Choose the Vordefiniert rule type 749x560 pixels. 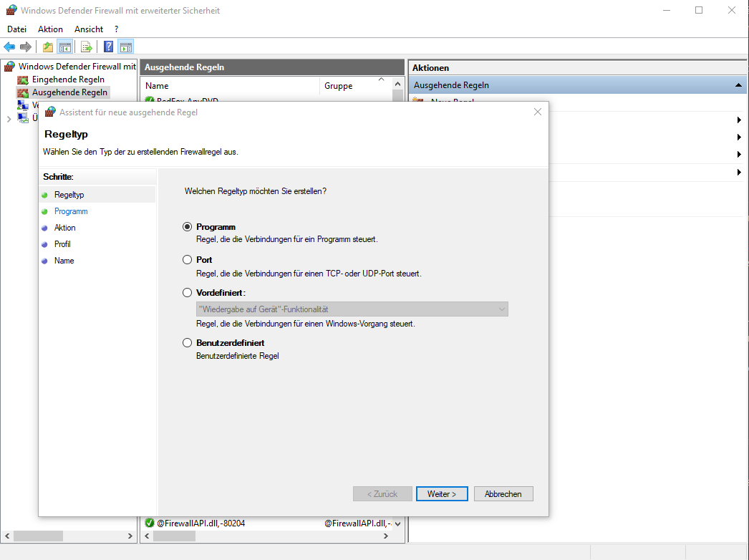[x=188, y=293]
